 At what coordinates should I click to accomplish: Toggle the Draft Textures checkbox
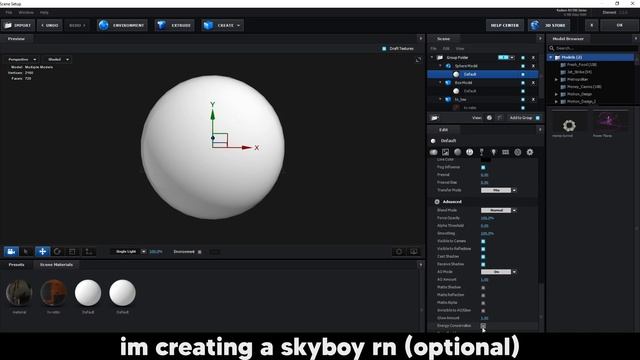click(384, 49)
